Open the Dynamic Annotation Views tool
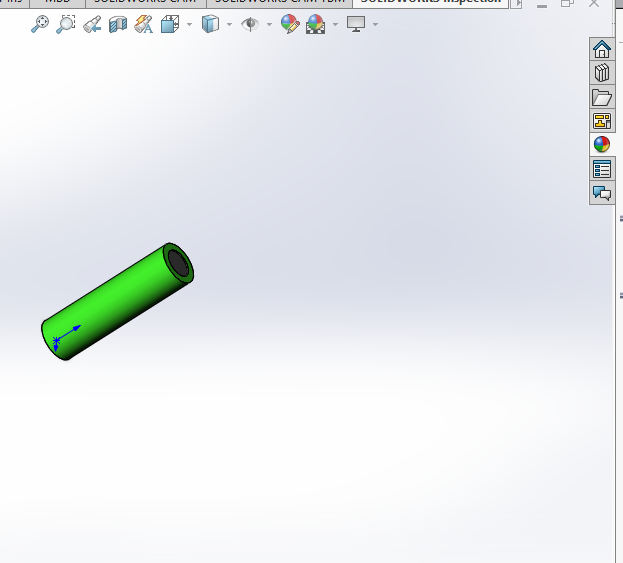 [144, 24]
